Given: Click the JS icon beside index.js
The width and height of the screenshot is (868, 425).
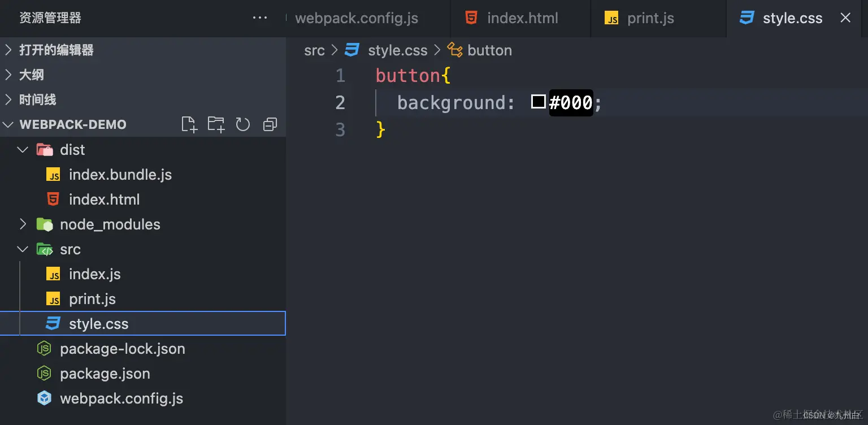Looking at the screenshot, I should click(53, 274).
